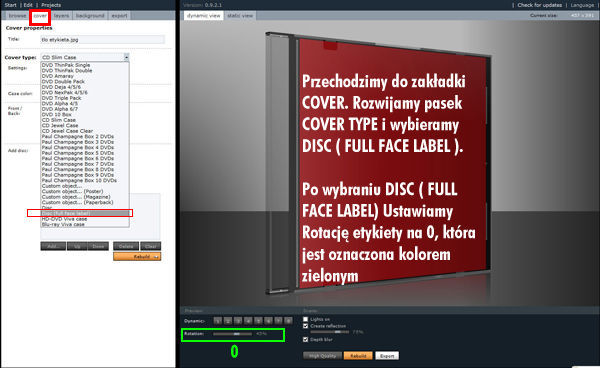600x368 pixels.
Task: Toggle the Create reflection checkbox
Action: click(x=305, y=326)
